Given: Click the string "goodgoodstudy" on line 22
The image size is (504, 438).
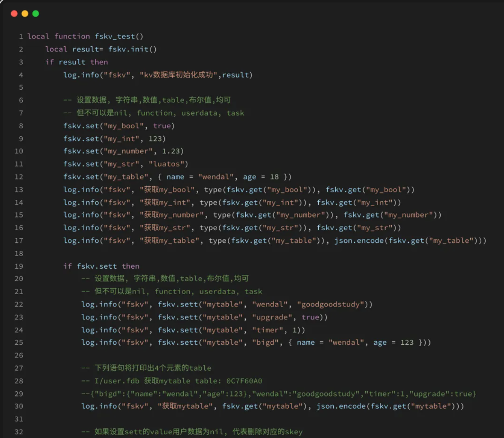Looking at the screenshot, I should click(330, 304).
